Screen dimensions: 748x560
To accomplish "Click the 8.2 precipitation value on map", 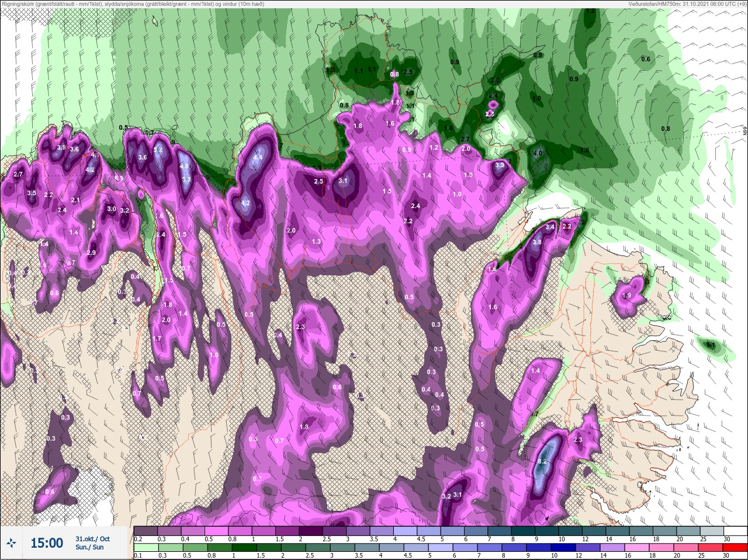I will point(542,462).
